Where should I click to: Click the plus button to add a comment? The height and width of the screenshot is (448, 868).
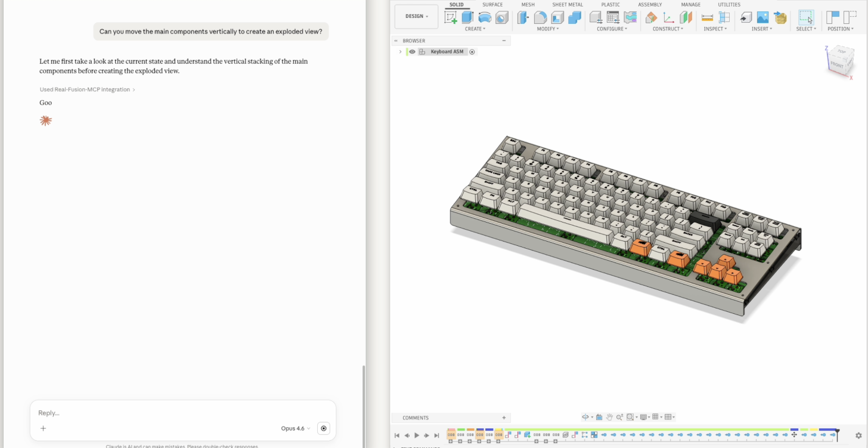pos(504,418)
